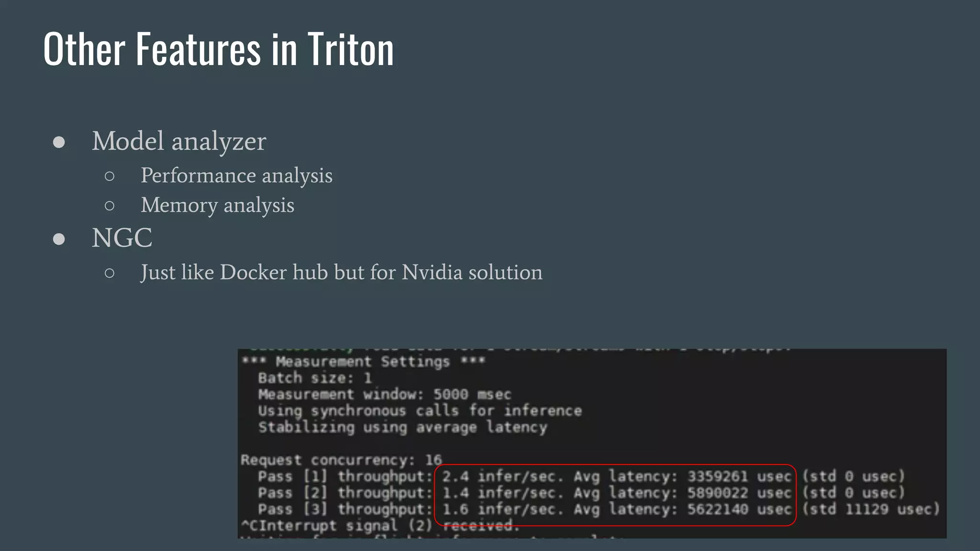
Task: Click "*** Measurement Settings ***" line in terminal
Action: (363, 362)
